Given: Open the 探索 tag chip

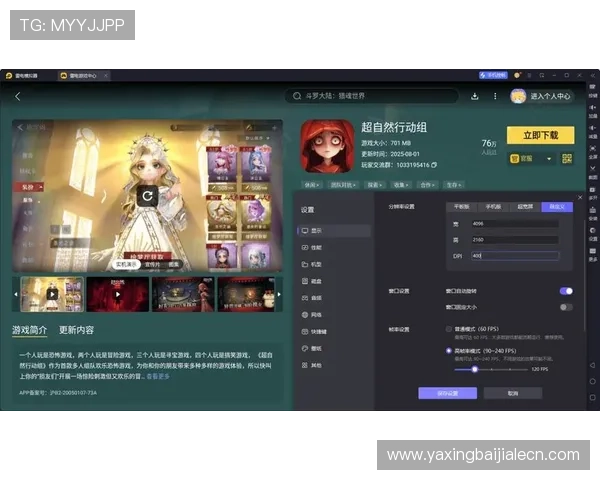Looking at the screenshot, I should [375, 185].
